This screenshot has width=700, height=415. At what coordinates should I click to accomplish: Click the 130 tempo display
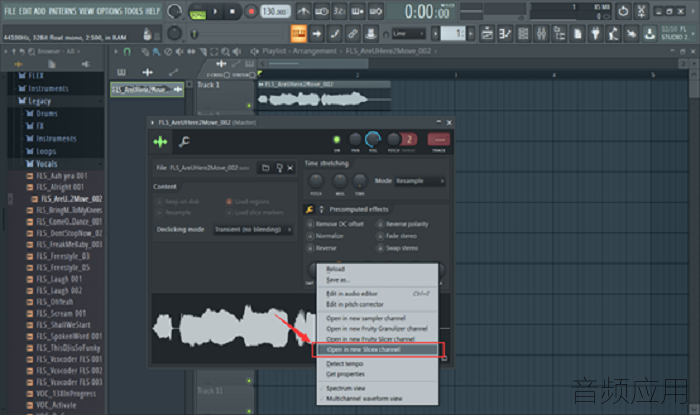(x=275, y=12)
